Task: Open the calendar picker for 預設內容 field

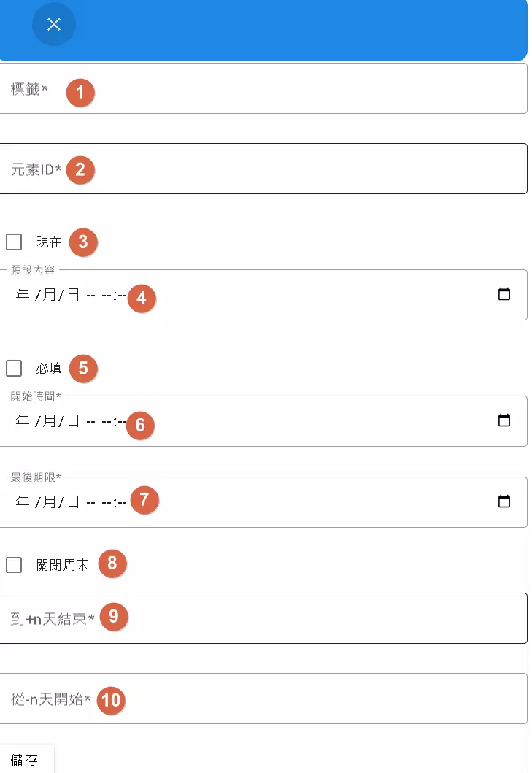Action: [505, 295]
